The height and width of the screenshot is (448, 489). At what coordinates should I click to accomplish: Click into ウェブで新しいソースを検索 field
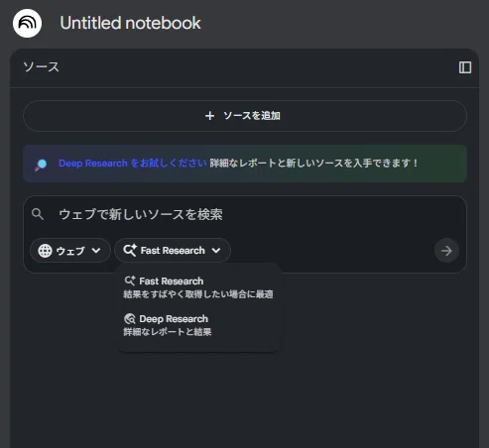[x=245, y=214]
